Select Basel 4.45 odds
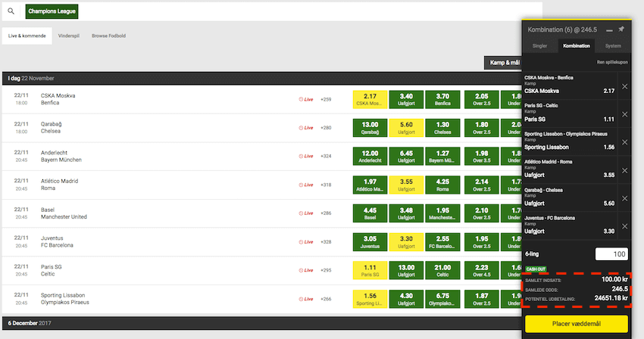The width and height of the screenshot is (644, 339). (370, 213)
